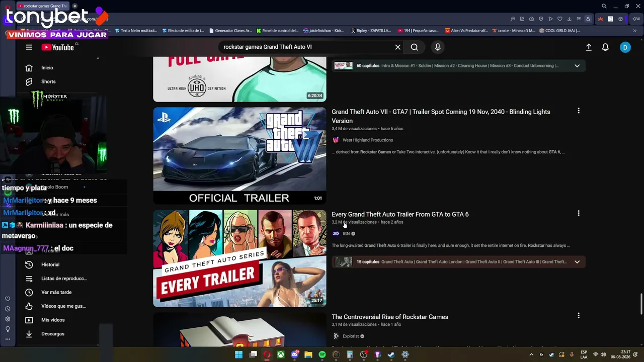
Task: Open options for The Controversial Rise video
Action: point(579,316)
